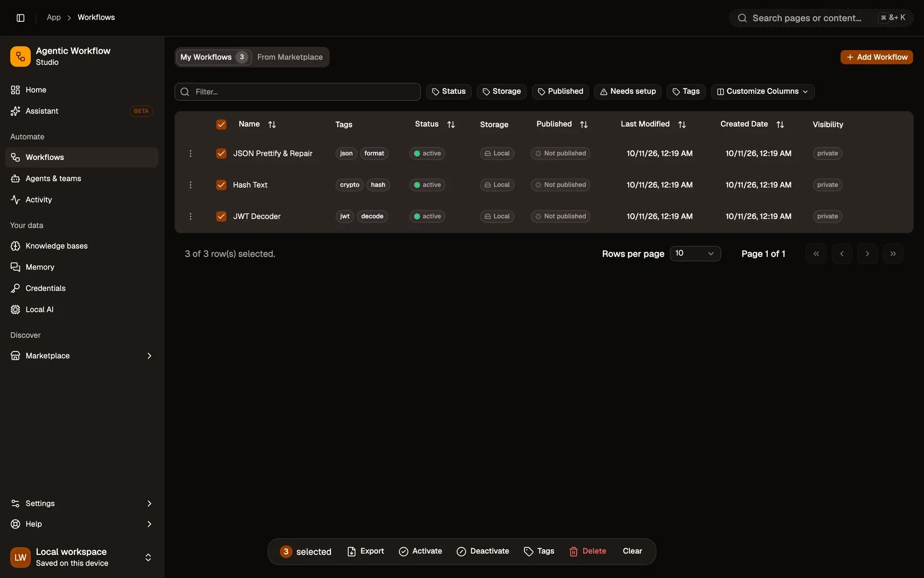
Task: Open the Published filter
Action: click(x=560, y=92)
